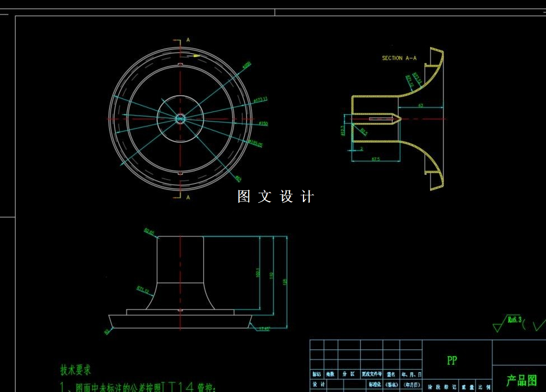Click the '产品图' drawing title text
This screenshot has height=392, width=546.
[x=521, y=380]
